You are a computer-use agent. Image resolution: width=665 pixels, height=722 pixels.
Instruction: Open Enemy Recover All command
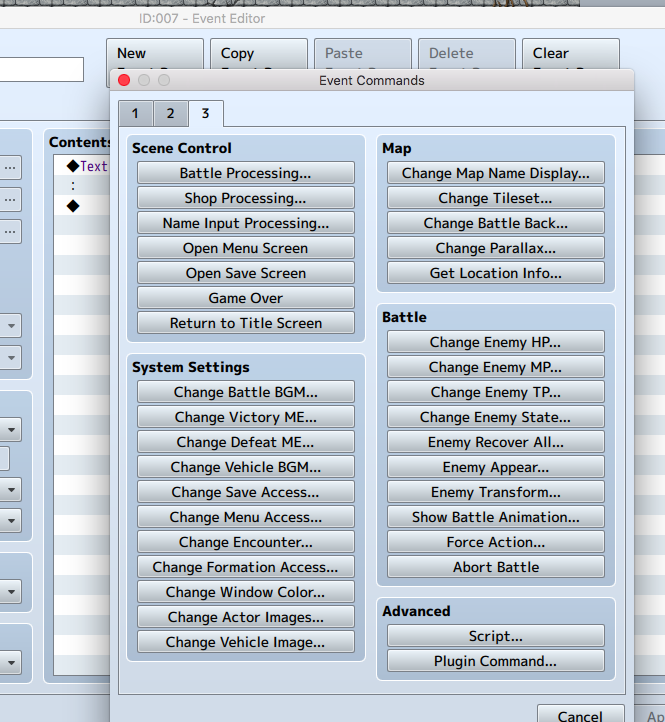496,442
